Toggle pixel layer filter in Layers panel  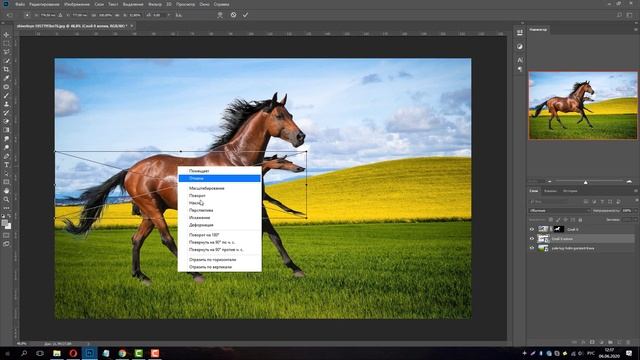point(586,202)
